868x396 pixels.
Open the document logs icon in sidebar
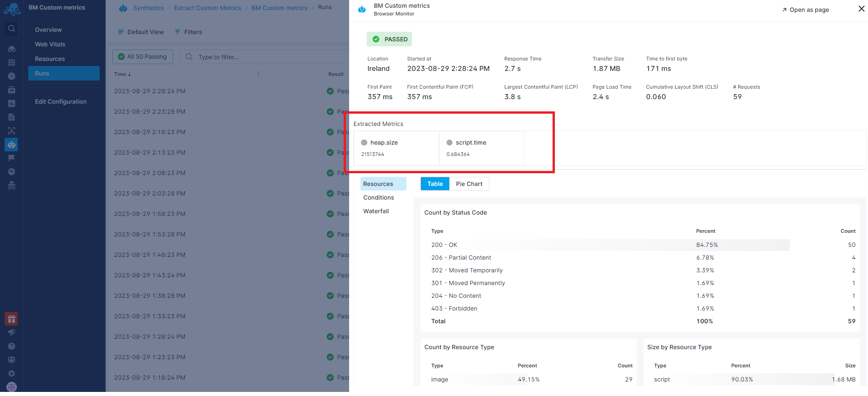[x=12, y=117]
